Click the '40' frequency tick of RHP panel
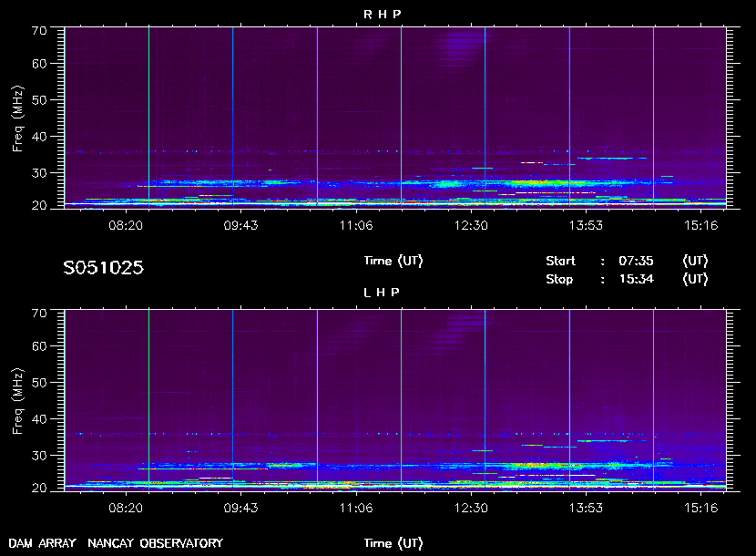 click(x=39, y=137)
